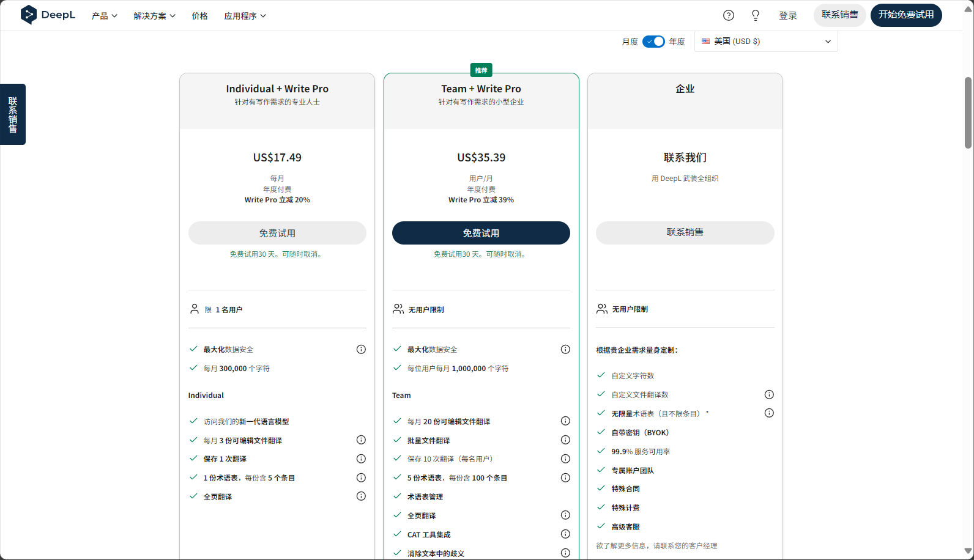Viewport: 974px width, 560px height.
Task: Start 免费试用 for Individual + Write Pro
Action: 277,233
